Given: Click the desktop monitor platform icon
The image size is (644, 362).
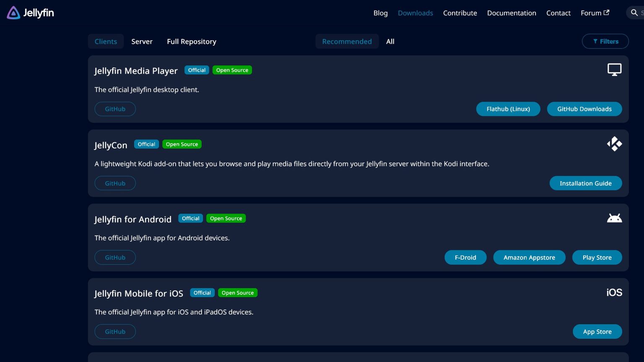Looking at the screenshot, I should (614, 70).
